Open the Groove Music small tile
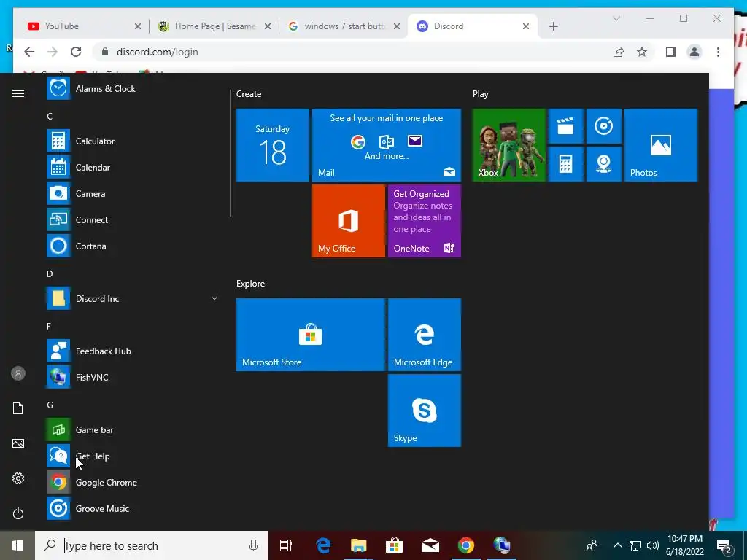This screenshot has width=747, height=560. coord(603,126)
